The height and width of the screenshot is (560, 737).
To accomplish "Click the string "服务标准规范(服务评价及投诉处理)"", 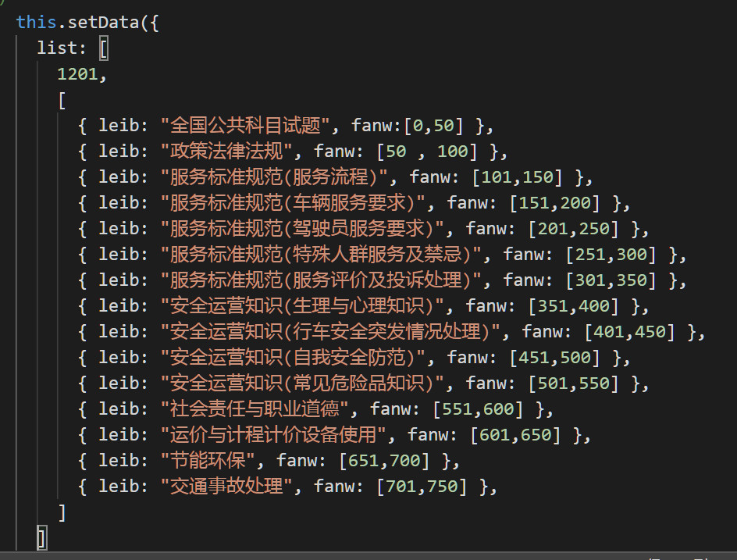I will click(x=321, y=280).
